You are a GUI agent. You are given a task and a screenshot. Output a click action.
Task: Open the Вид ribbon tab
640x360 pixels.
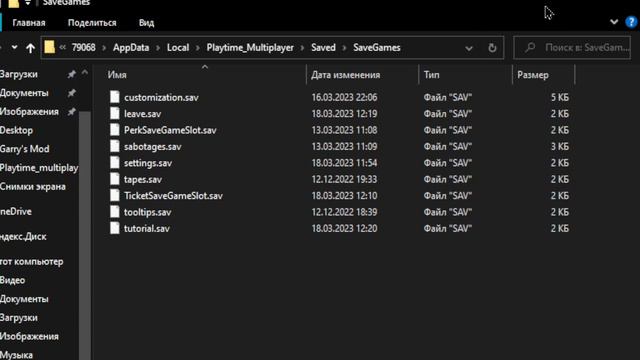(147, 23)
